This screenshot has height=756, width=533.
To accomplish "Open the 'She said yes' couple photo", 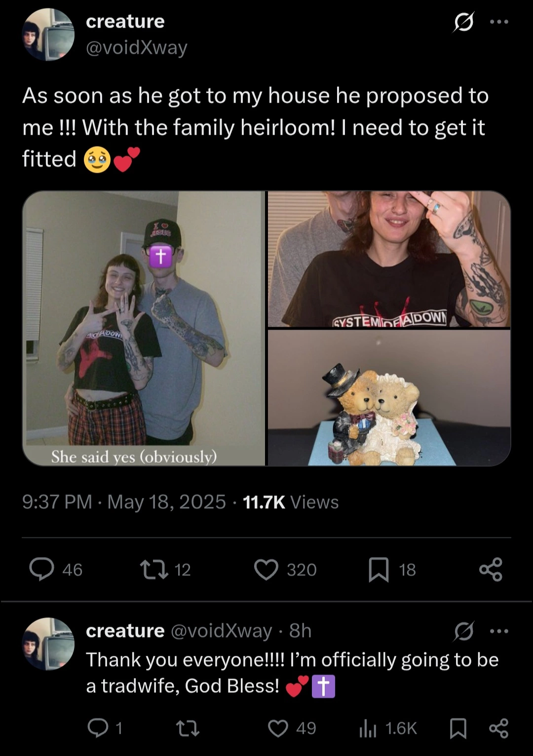I will pyautogui.click(x=144, y=328).
